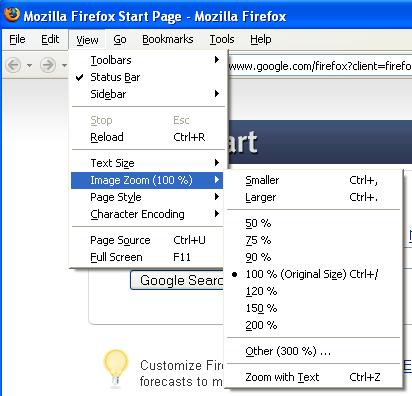Open the Back button history dropdown arrow
This screenshot has width=412, height=396.
click(x=30, y=65)
